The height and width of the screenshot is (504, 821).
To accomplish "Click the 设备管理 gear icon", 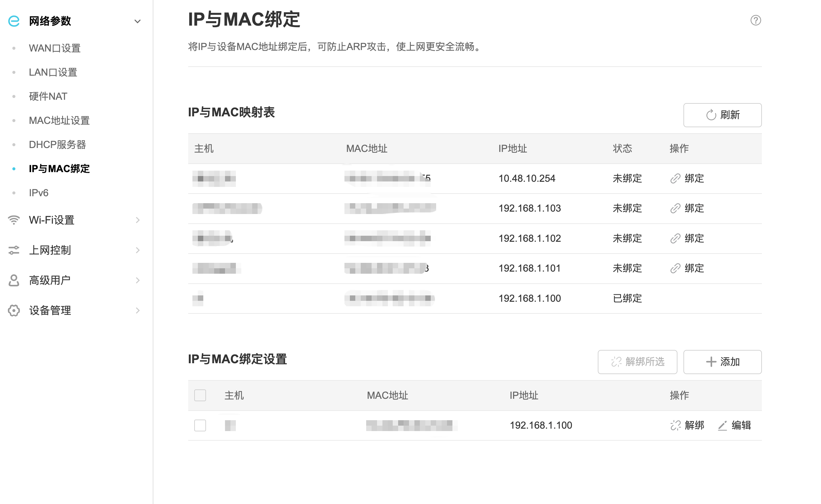I will point(14,310).
